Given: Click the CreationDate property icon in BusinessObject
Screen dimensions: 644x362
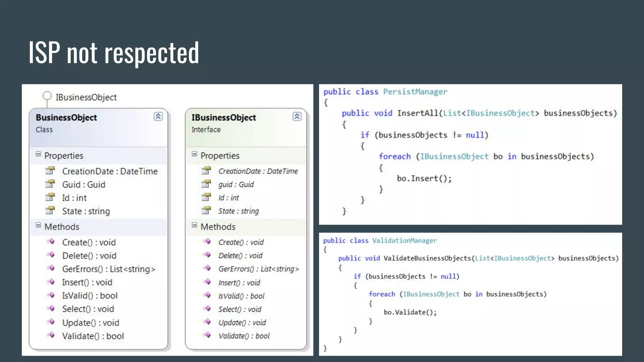Looking at the screenshot, I should point(50,171).
